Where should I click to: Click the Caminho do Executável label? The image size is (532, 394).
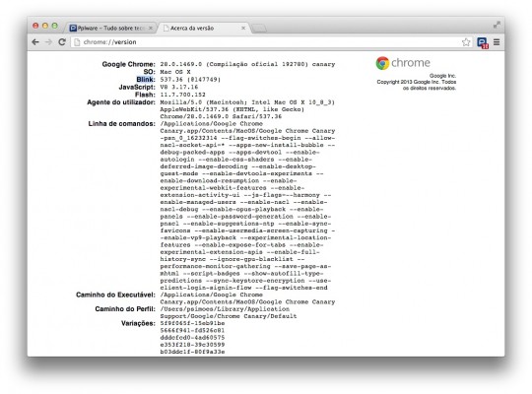tap(115, 295)
